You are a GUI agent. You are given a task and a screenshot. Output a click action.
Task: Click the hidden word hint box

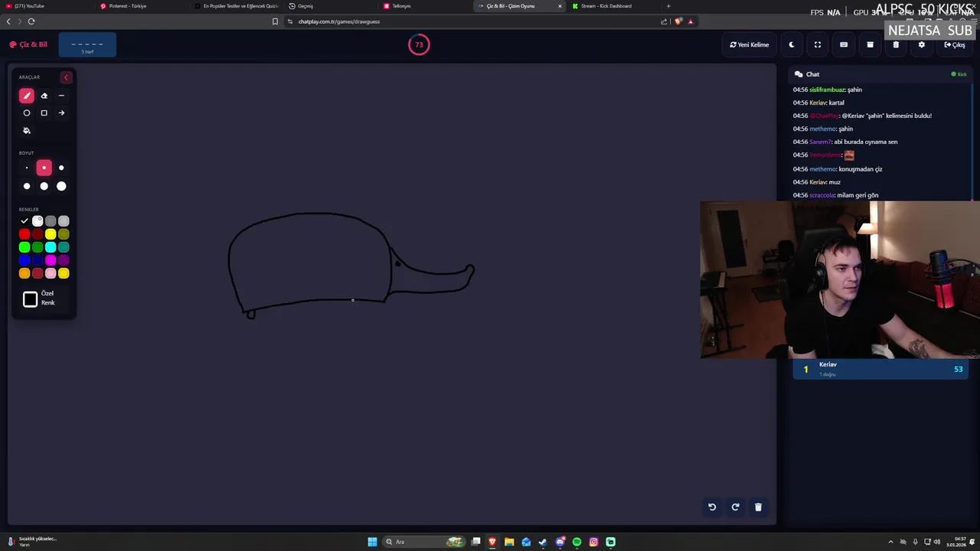[x=87, y=46]
